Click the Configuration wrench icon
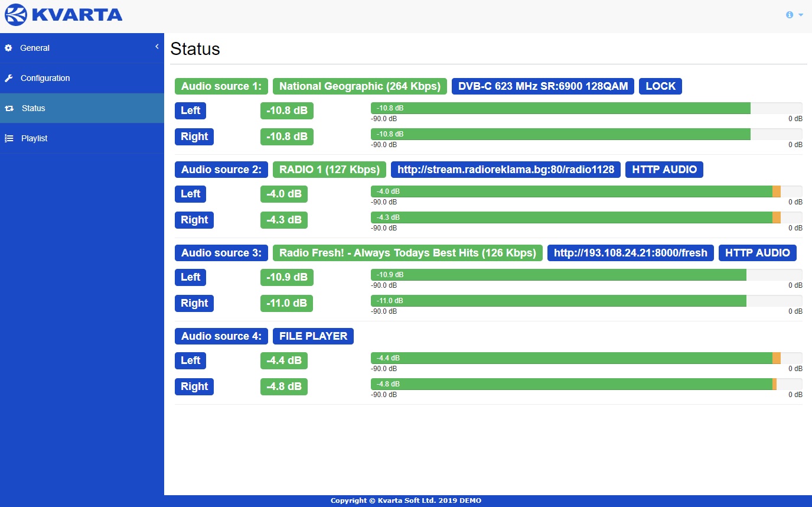812x507 pixels. [x=8, y=78]
